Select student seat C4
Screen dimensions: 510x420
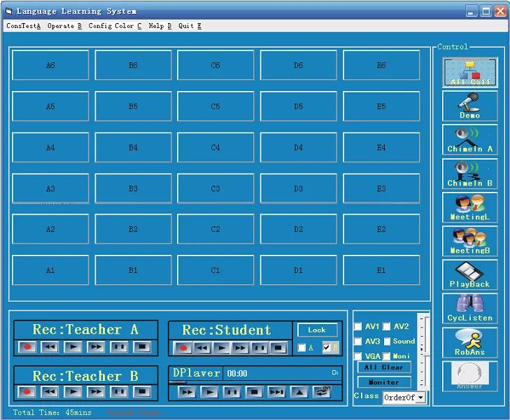click(x=215, y=148)
